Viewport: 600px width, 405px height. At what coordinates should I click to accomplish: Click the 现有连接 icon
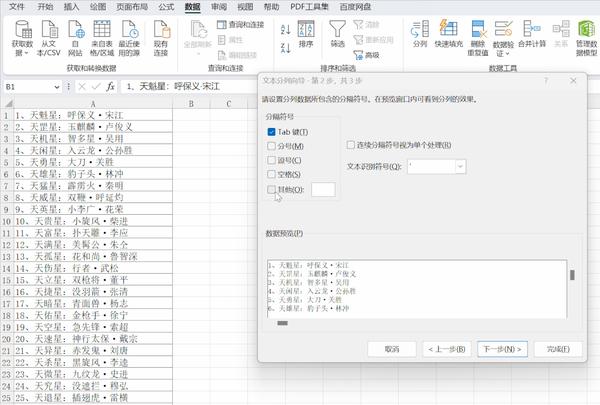[161, 29]
